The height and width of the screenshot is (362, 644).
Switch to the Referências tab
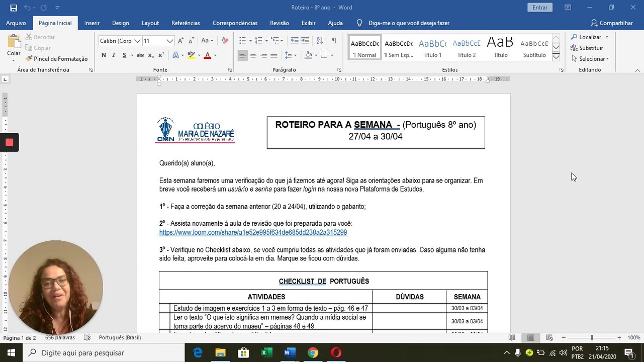(186, 23)
